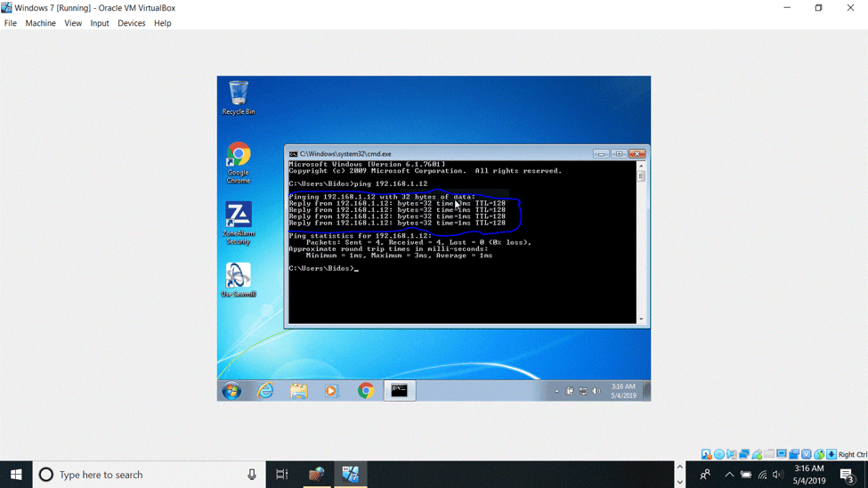Open the VirtualBox Devices menu
Image resolution: width=868 pixels, height=488 pixels.
pos(131,23)
